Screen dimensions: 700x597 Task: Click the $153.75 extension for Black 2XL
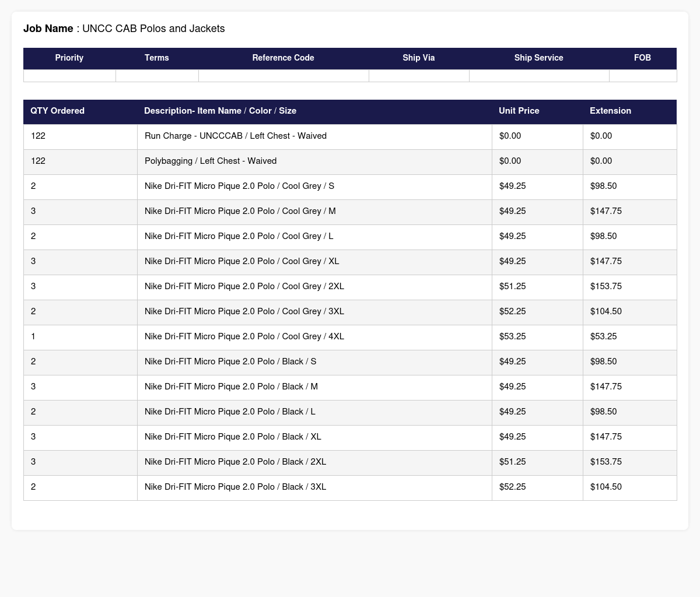(x=606, y=462)
